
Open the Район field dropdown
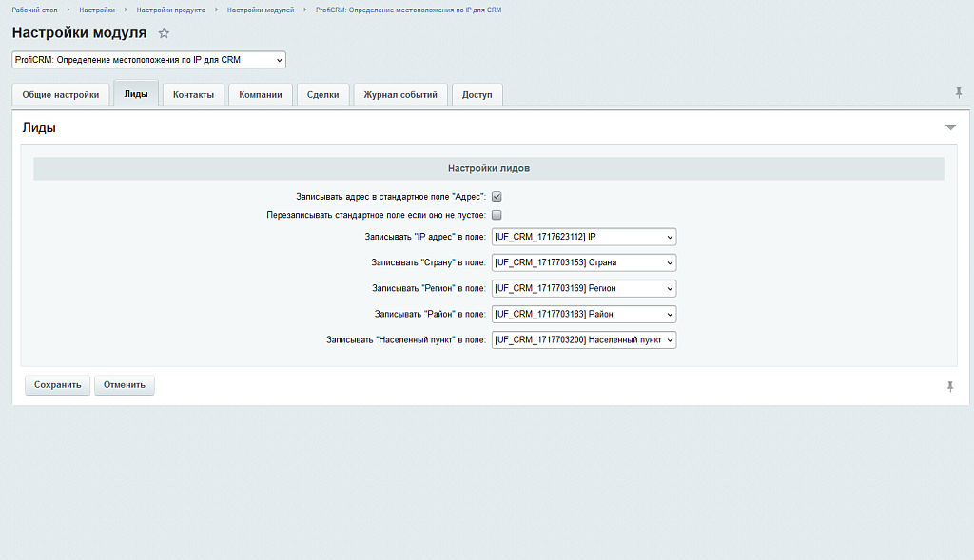583,314
